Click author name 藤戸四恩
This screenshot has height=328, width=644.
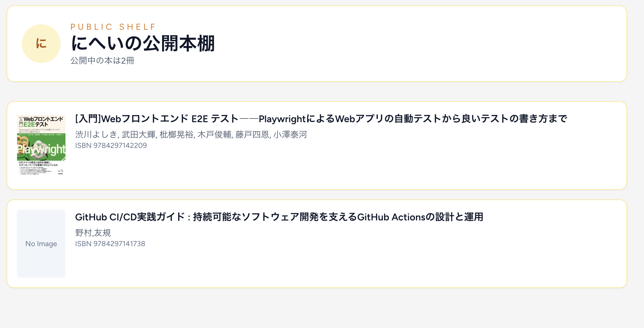(x=254, y=135)
